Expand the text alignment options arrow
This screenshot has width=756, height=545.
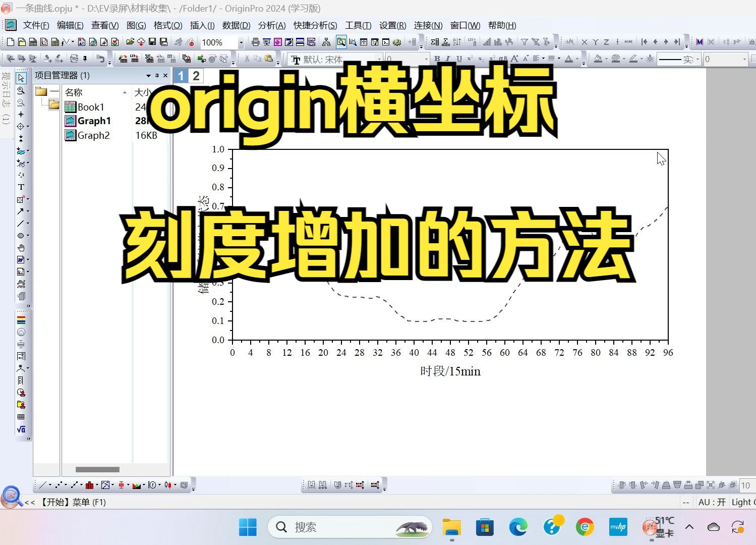coord(543,59)
